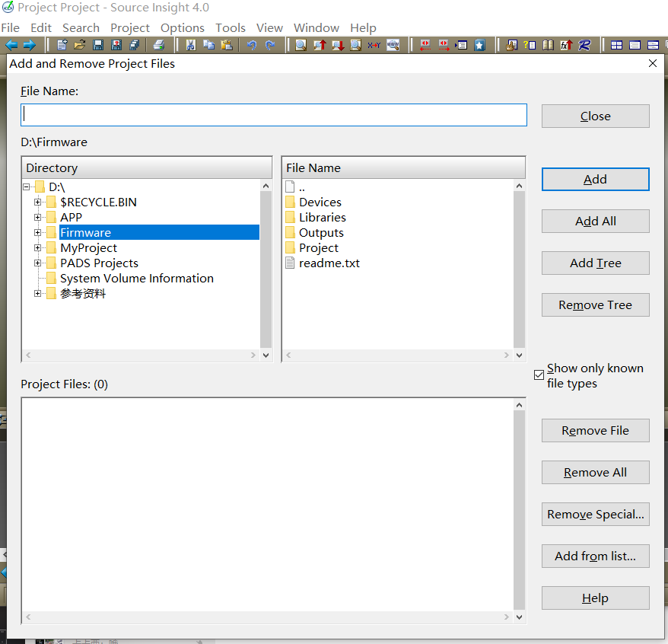Click the Paste clipboard icon
668x644 pixels.
tap(227, 45)
